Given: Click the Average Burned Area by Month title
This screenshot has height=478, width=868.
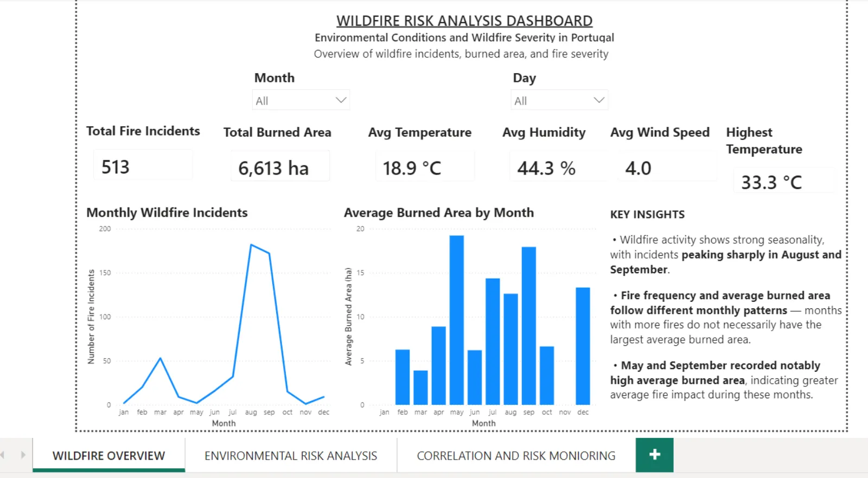Looking at the screenshot, I should coord(439,212).
